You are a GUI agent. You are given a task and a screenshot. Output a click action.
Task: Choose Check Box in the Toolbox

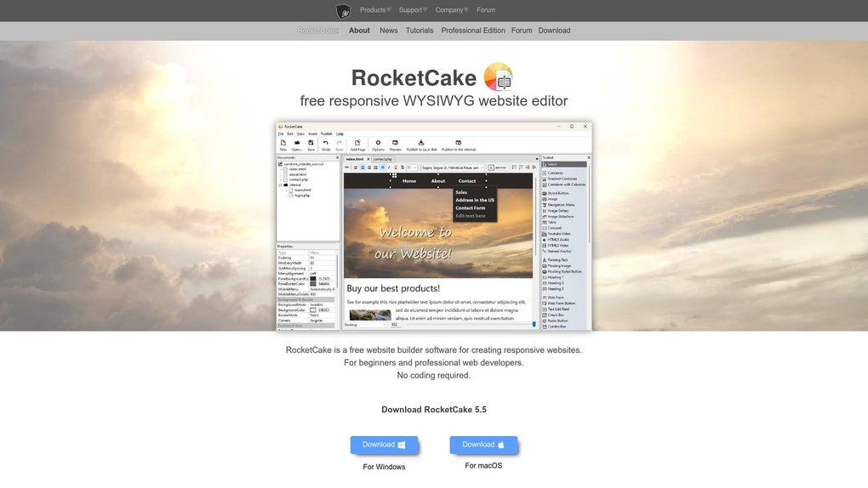tap(554, 315)
